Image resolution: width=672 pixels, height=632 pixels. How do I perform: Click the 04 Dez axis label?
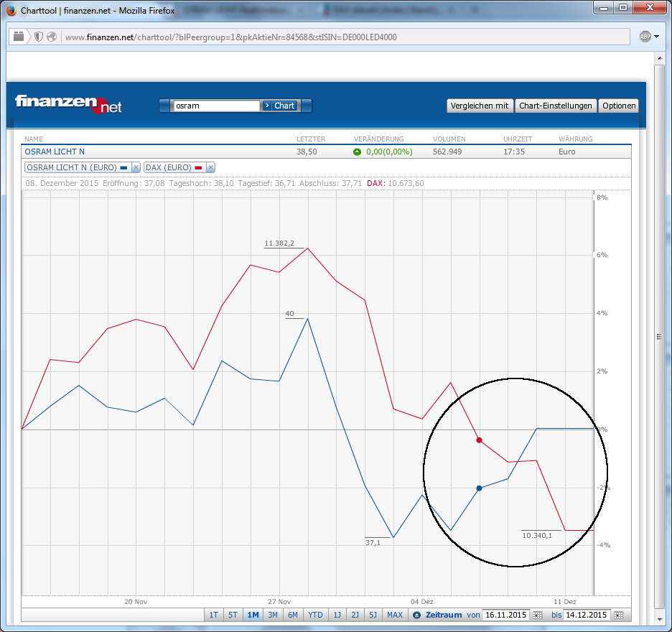point(421,602)
